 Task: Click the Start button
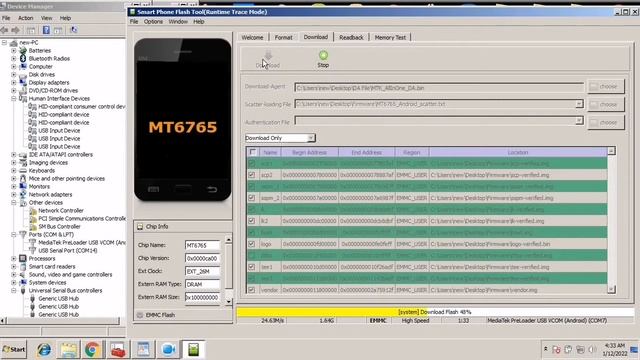[14, 350]
